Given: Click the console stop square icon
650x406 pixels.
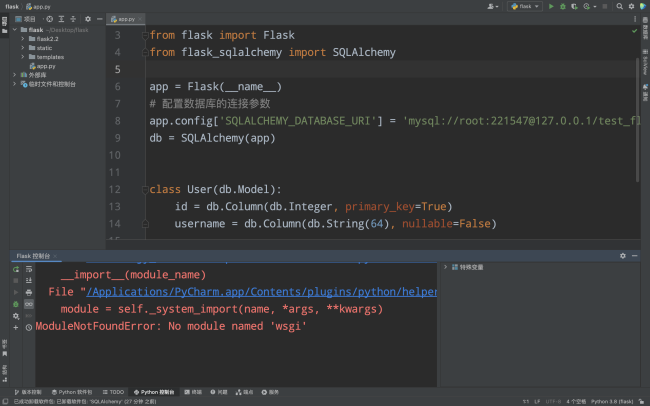Looking at the screenshot, I should tap(16, 281).
